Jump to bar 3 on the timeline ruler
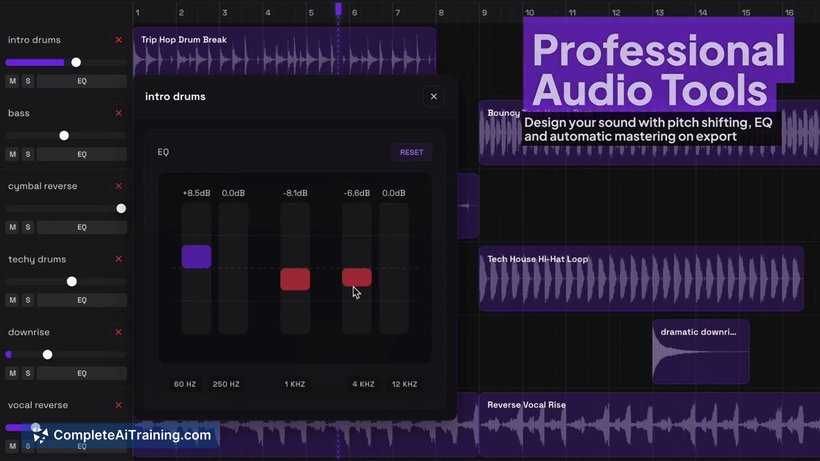The image size is (820, 461). (224, 13)
